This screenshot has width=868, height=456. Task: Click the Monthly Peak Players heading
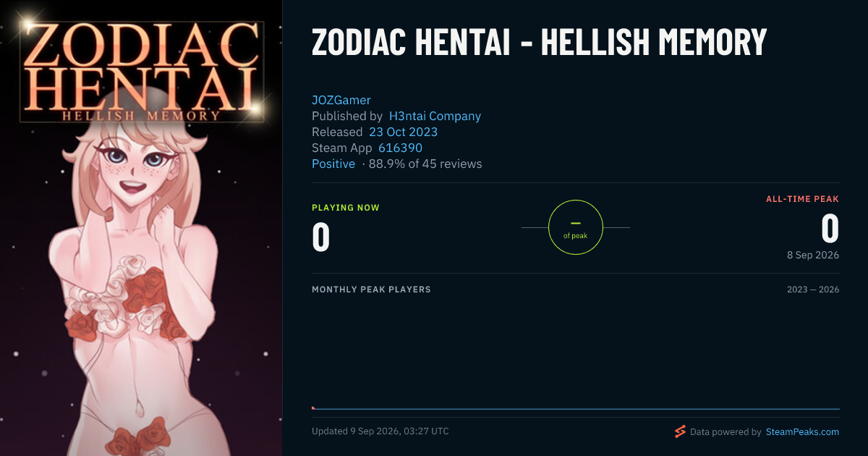point(371,290)
